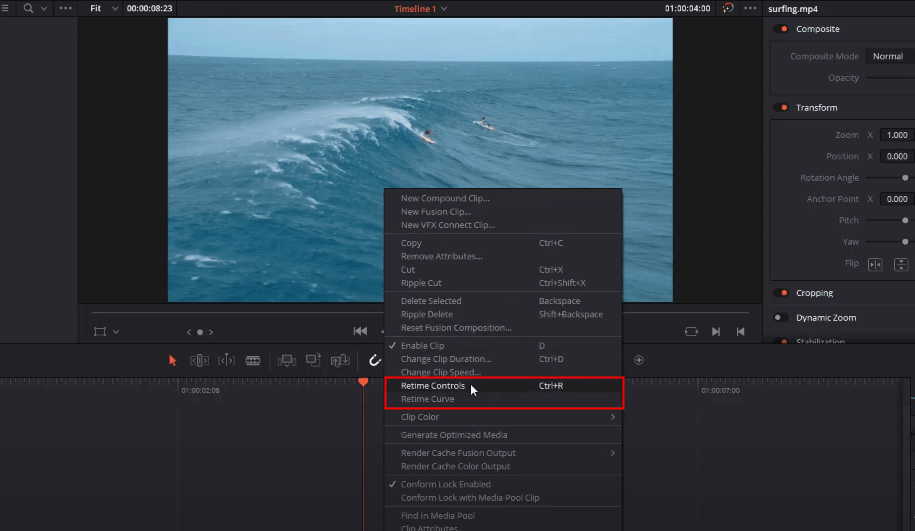The width and height of the screenshot is (915, 531).
Task: Go to next clip transport button
Action: (x=716, y=331)
